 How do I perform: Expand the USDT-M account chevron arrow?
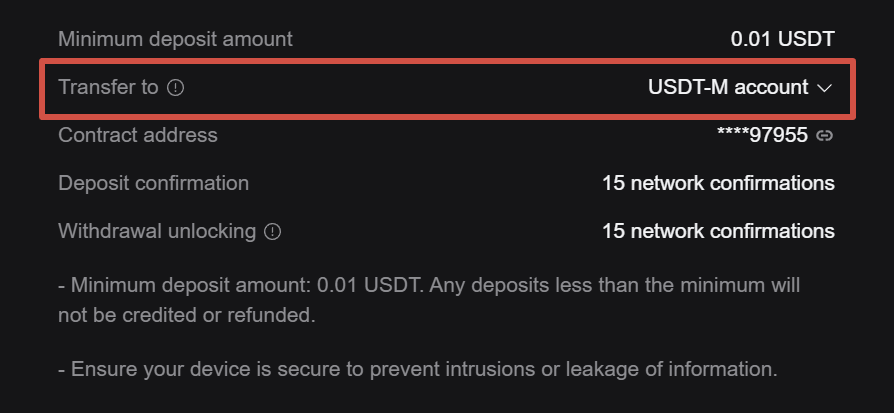click(x=824, y=88)
